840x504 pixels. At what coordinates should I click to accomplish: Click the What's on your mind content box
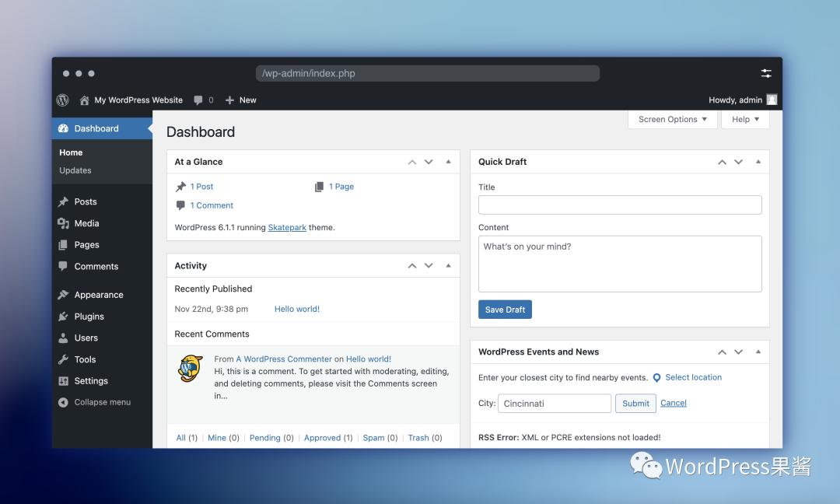pos(620,264)
